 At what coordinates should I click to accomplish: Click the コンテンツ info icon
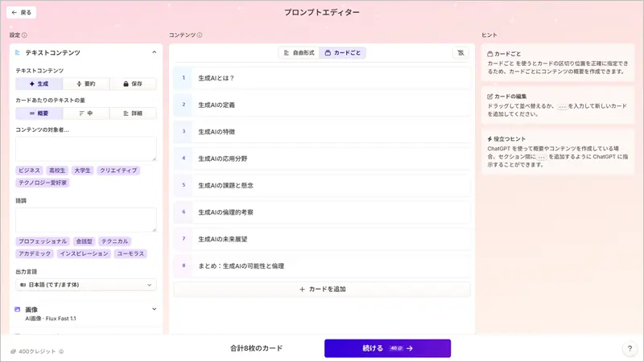(x=200, y=35)
